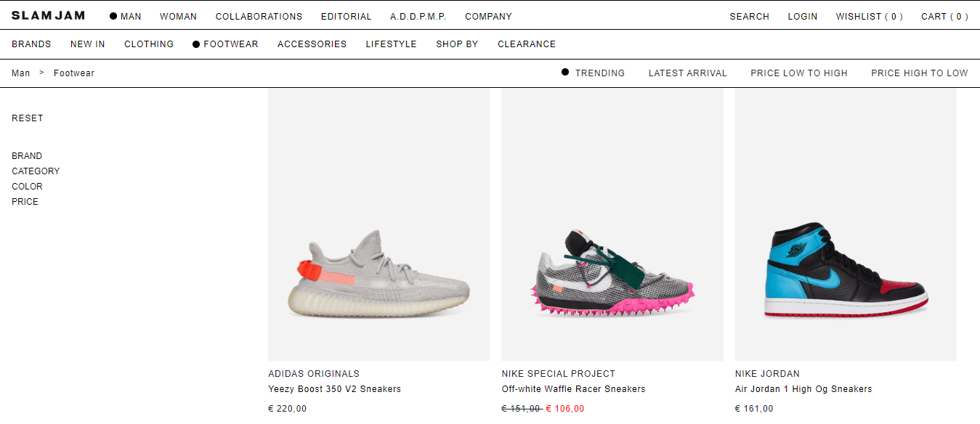The width and height of the screenshot is (980, 424).
Task: Select the MAN section radio dot
Action: click(x=113, y=16)
